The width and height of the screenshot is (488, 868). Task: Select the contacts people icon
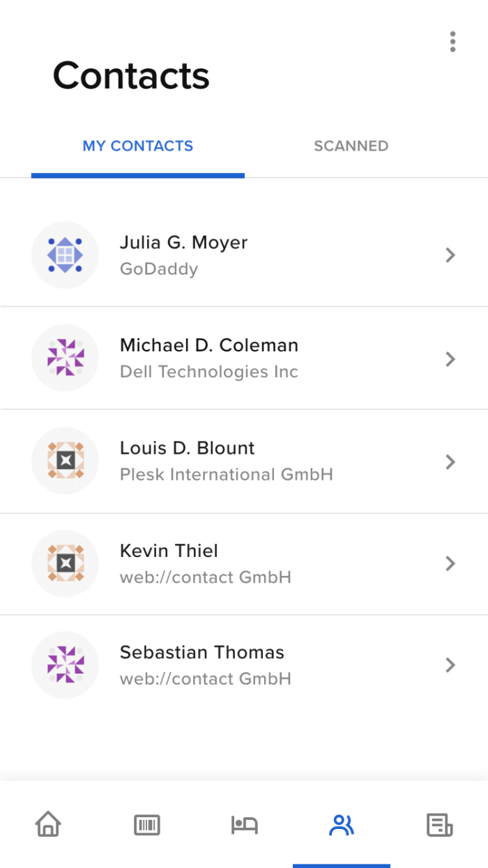(x=342, y=825)
